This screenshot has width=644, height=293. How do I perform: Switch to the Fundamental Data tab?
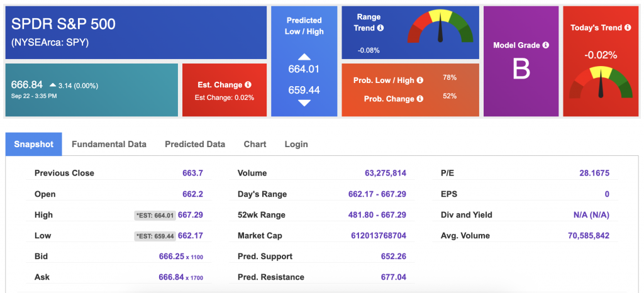109,144
